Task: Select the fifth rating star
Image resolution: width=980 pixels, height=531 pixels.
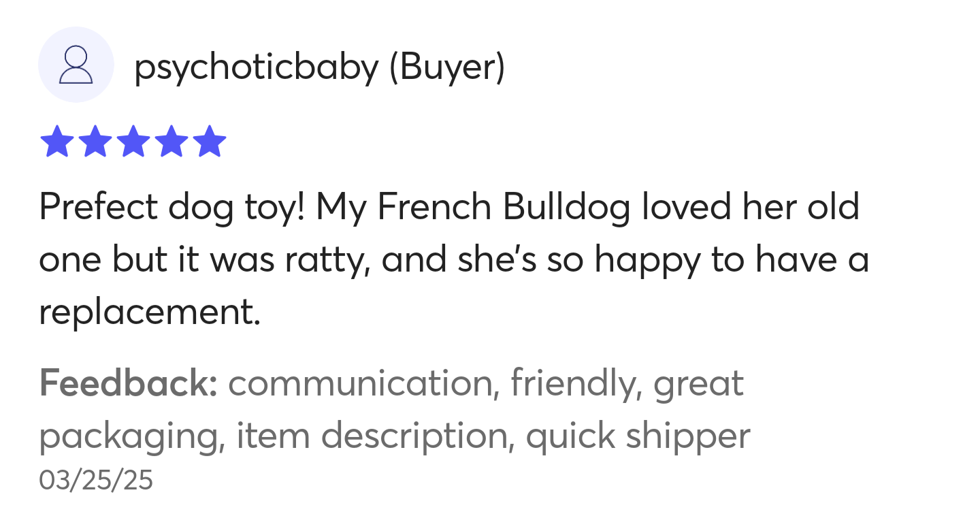Action: pos(209,142)
